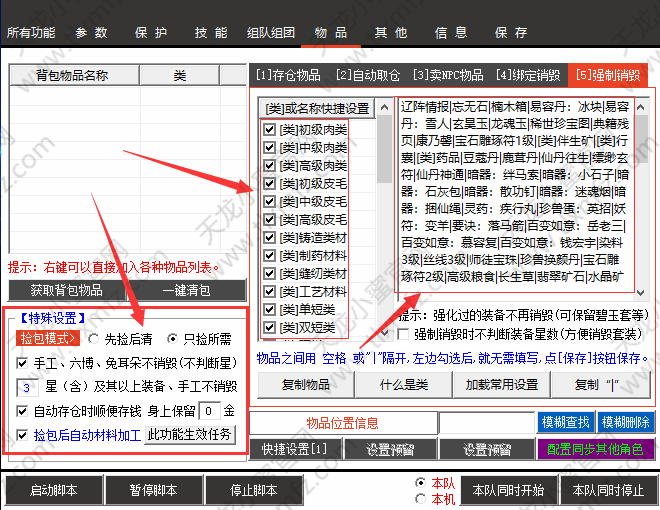Toggle the [类]工艺材料 checkbox
The image size is (660, 510).
[269, 291]
